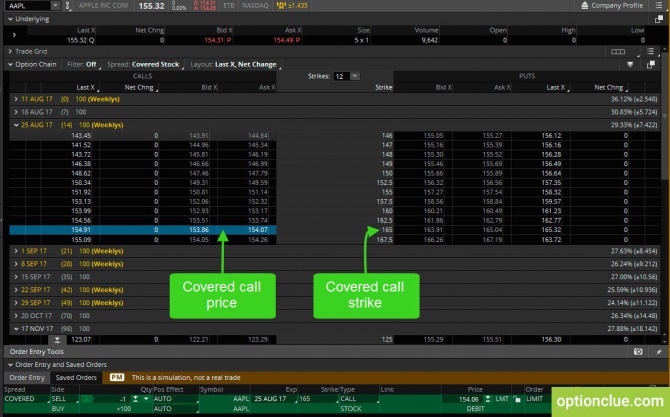
Task: Click the symbol link icon beside AAPL
Action: [x=68, y=6]
